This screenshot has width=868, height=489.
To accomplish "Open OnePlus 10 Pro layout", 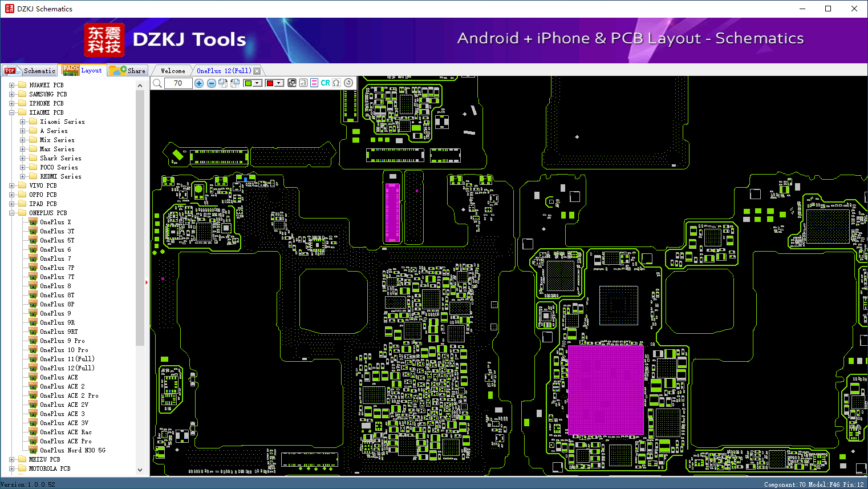I will point(64,350).
